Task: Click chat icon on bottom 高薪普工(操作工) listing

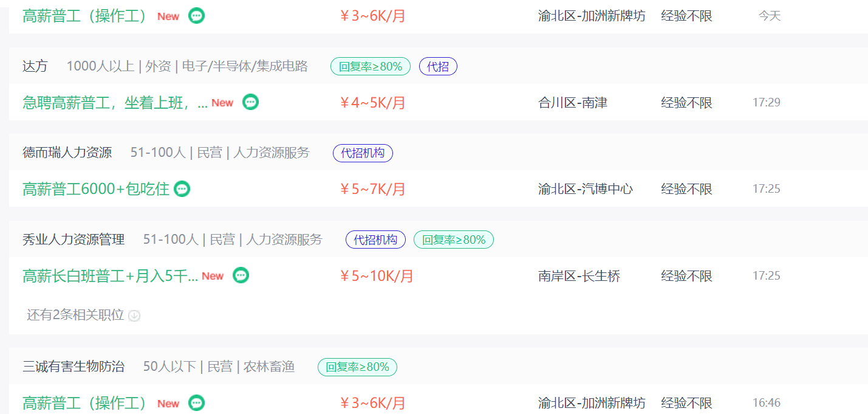Action: pyautogui.click(x=196, y=402)
